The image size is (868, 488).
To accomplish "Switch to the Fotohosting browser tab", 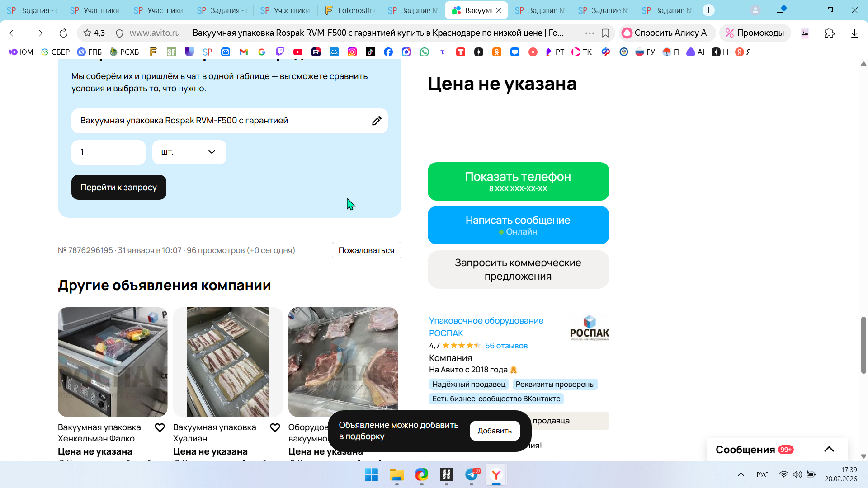I will point(350,10).
